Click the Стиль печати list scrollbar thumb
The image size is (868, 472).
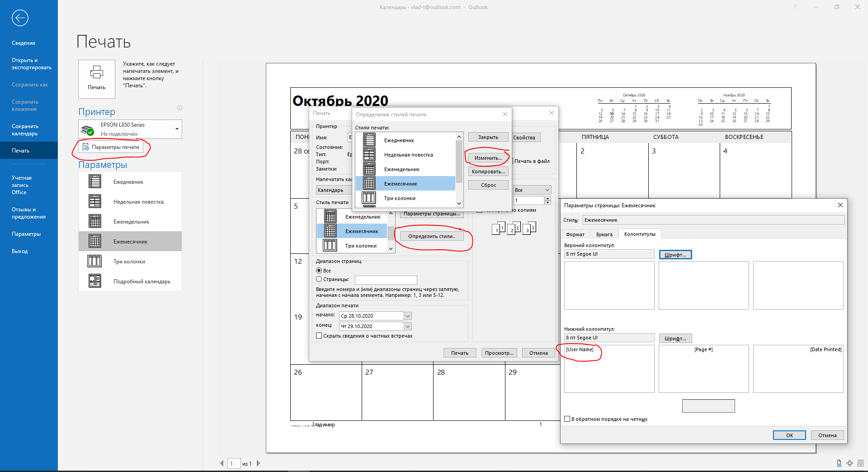pos(391,234)
